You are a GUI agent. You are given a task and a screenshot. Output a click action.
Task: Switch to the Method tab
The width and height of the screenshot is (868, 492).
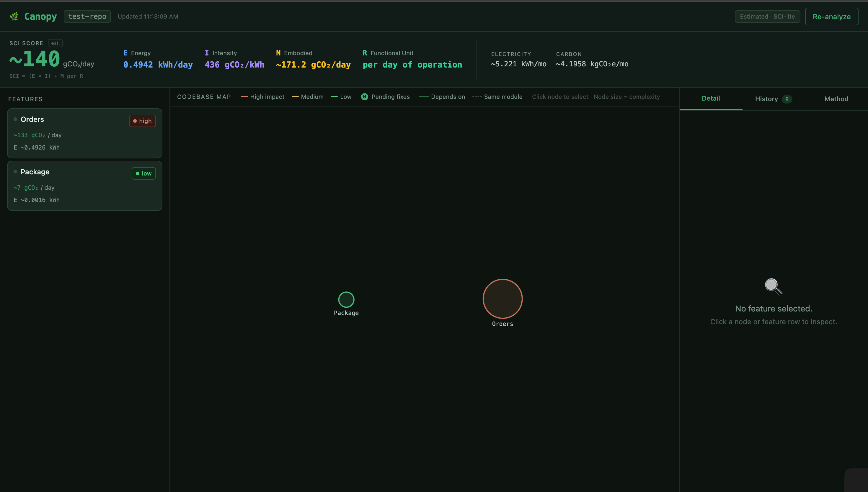tap(836, 99)
